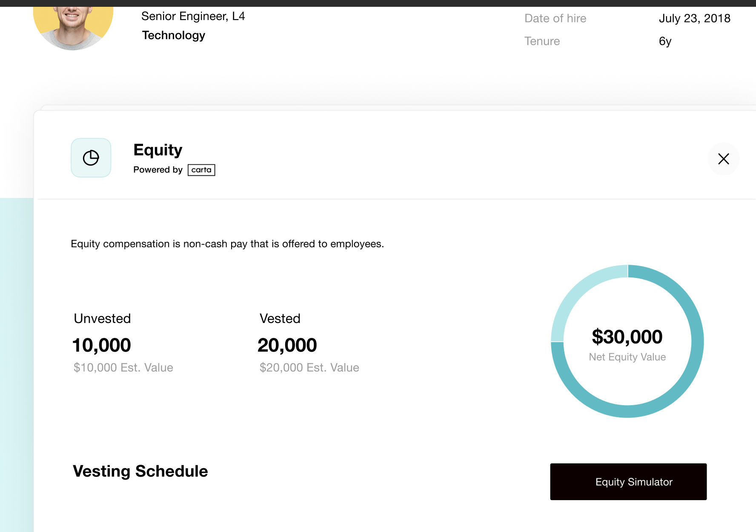Screen dimensions: 756x532
Task: Click the Equity pie chart icon
Action: pos(91,157)
